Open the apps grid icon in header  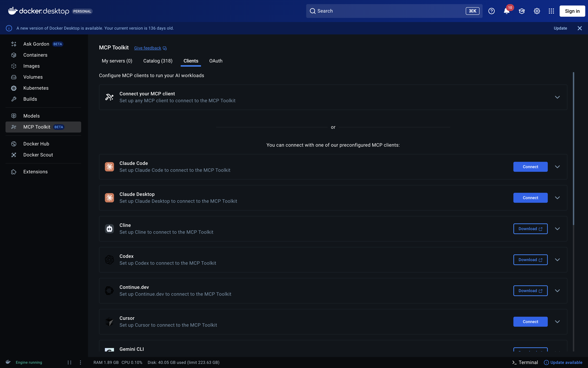click(551, 11)
